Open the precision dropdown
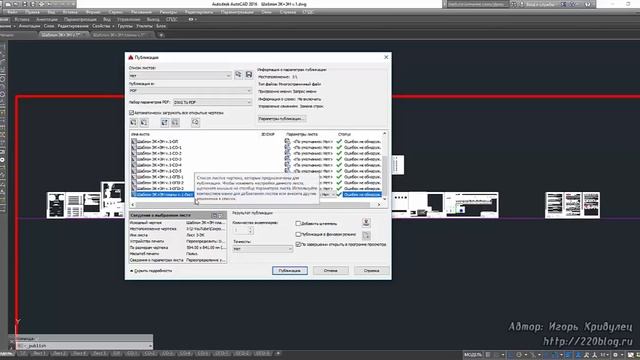 pyautogui.click(x=262, y=249)
